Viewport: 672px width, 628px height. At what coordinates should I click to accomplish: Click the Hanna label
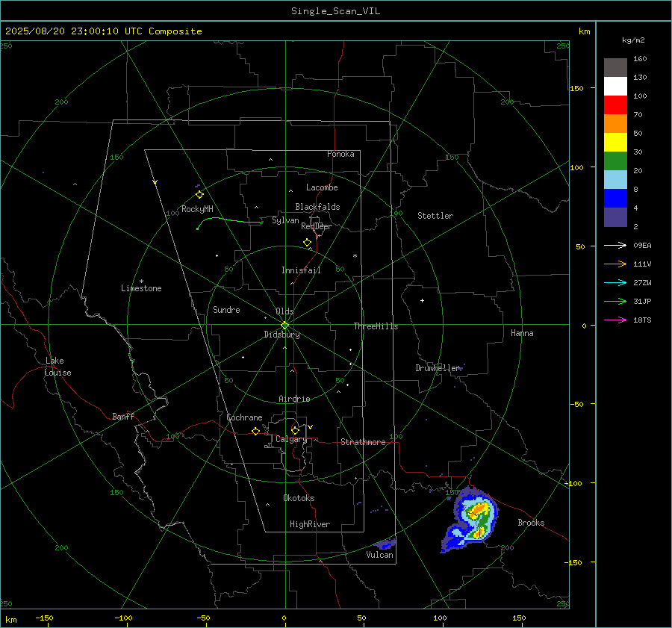(x=522, y=333)
